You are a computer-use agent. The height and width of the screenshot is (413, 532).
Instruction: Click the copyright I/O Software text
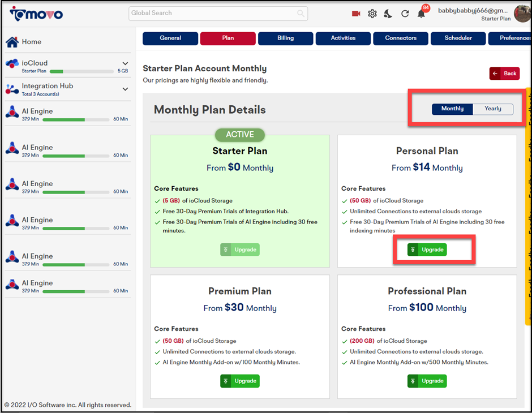click(x=68, y=405)
